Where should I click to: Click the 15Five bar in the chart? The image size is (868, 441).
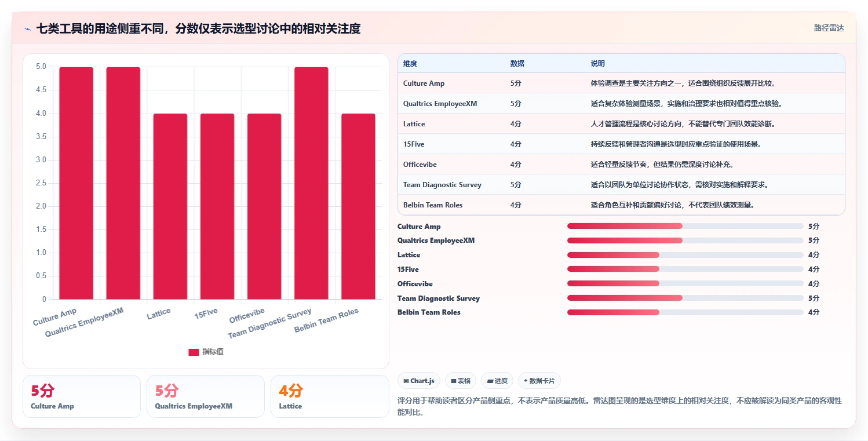(x=217, y=206)
